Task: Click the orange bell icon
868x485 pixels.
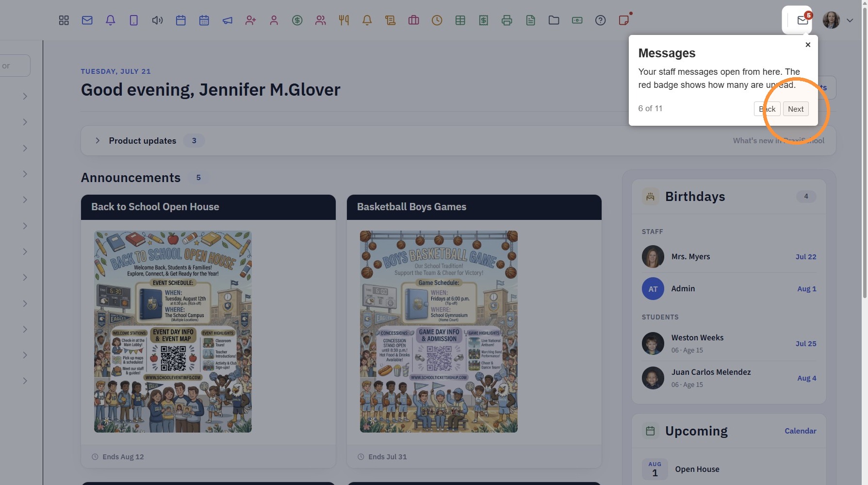Action: pos(367,20)
